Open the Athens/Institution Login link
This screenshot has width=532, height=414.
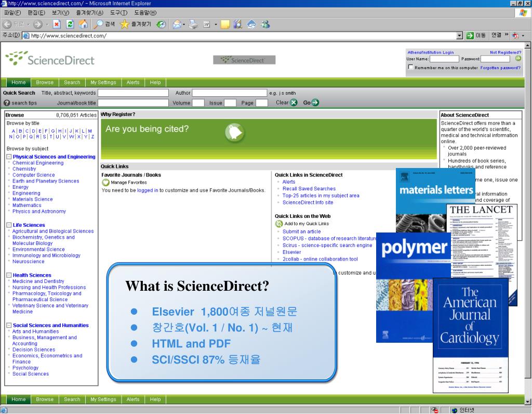pos(430,53)
